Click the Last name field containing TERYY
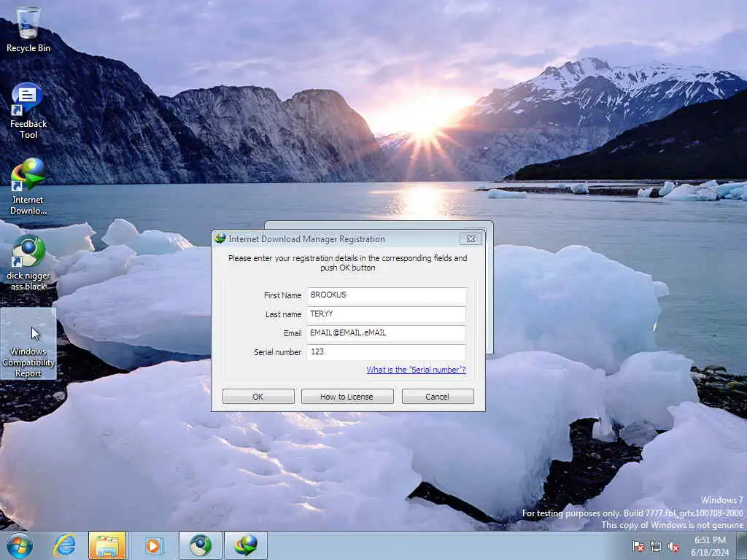This screenshot has height=560, width=747. pos(387,314)
